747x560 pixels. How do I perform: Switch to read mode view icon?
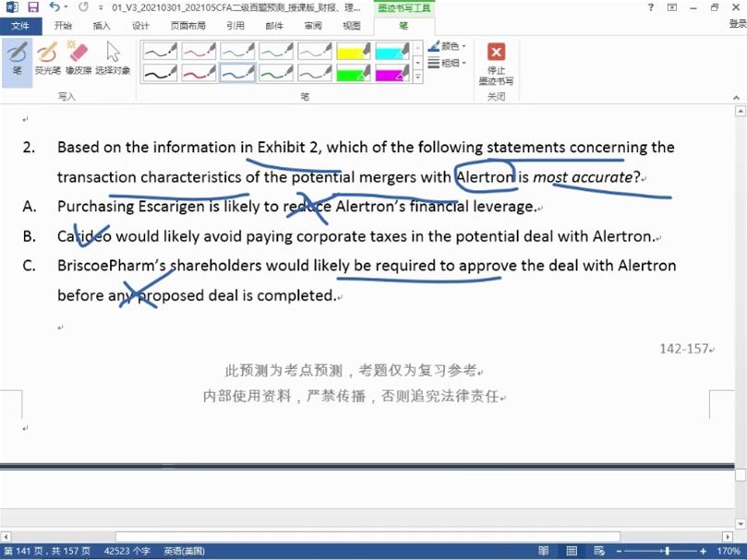click(x=544, y=551)
